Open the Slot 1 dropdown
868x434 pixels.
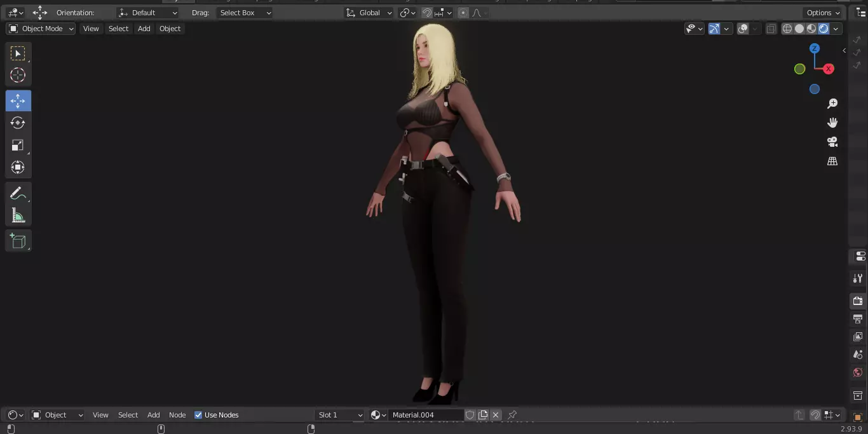[x=340, y=415]
